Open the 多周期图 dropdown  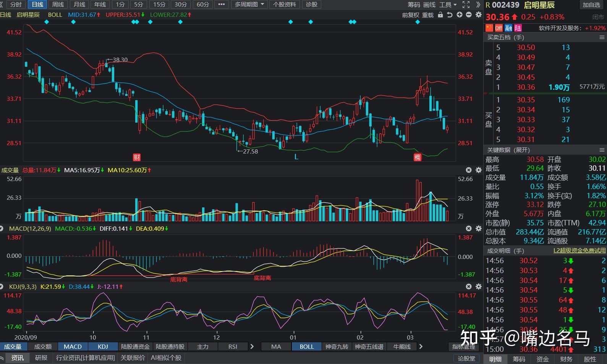(x=249, y=5)
